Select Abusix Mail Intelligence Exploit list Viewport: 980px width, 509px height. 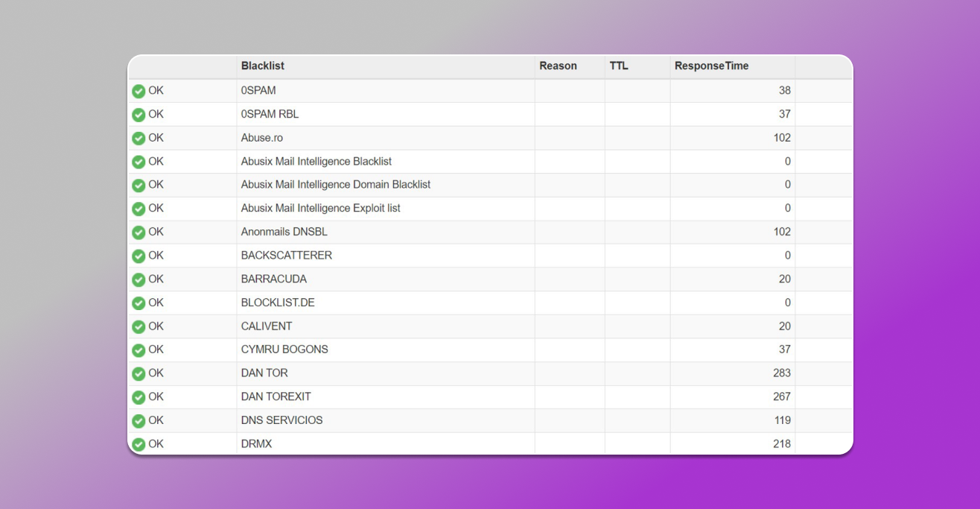[x=320, y=208]
